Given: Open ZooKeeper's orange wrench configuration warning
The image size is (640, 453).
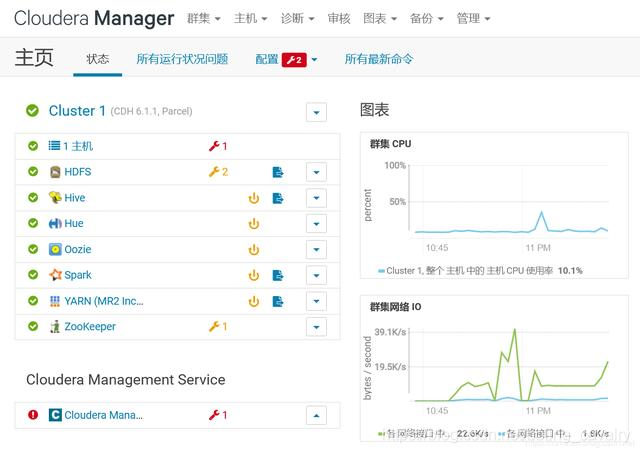Looking at the screenshot, I should 218,326.
